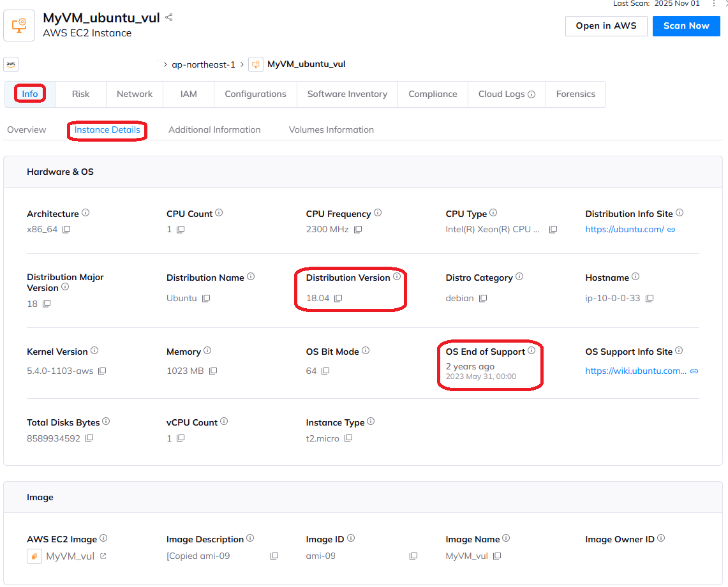This screenshot has height=587, width=728.
Task: Switch to the Info tab
Action: (x=30, y=94)
